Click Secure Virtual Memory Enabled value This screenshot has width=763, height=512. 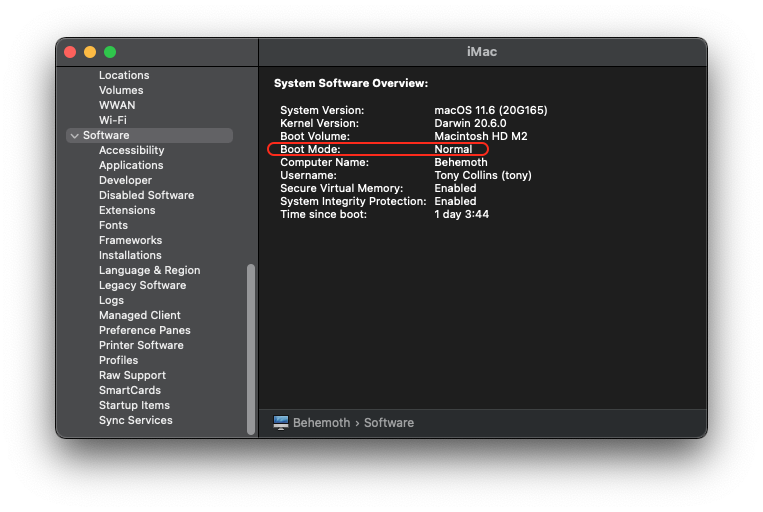point(455,188)
